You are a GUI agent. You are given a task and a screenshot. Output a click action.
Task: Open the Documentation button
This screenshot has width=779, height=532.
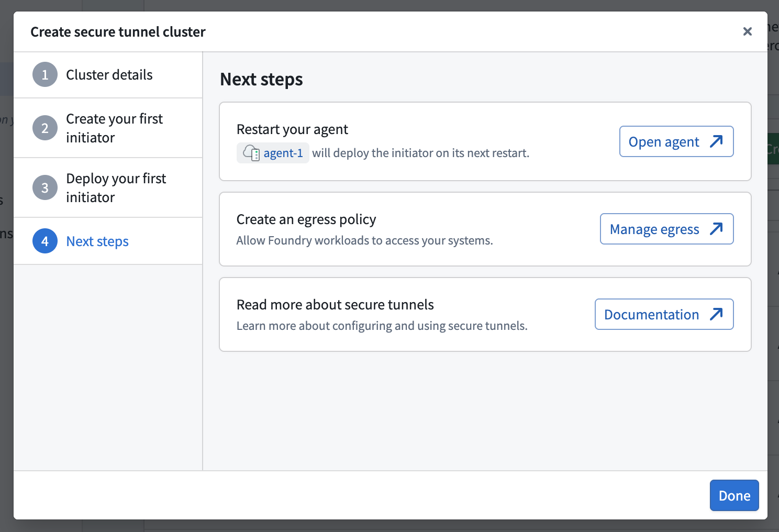pyautogui.click(x=664, y=314)
